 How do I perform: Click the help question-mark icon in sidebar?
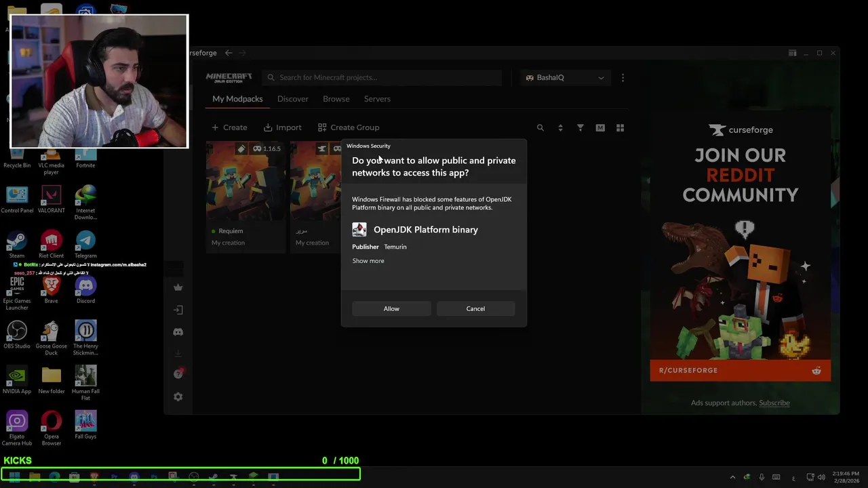(x=178, y=374)
